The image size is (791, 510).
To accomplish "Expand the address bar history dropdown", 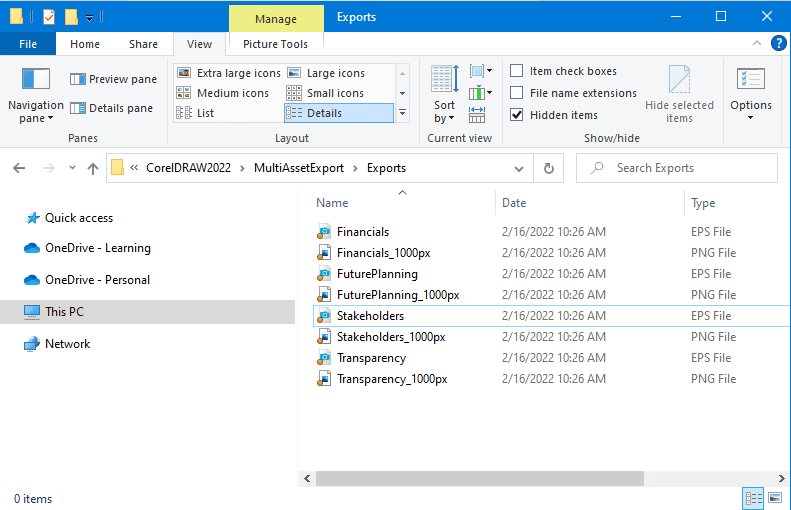I will coord(518,168).
